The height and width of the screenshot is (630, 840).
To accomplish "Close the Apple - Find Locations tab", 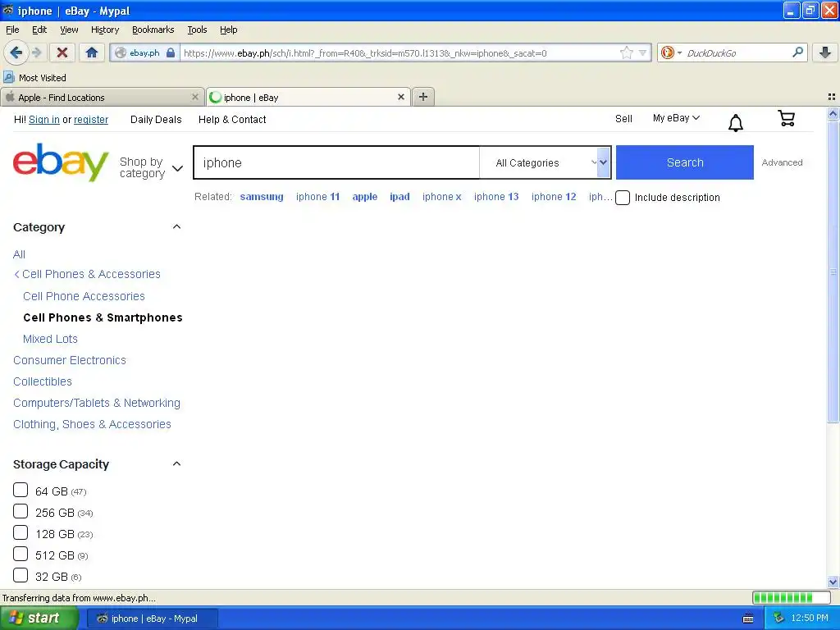I will (195, 97).
